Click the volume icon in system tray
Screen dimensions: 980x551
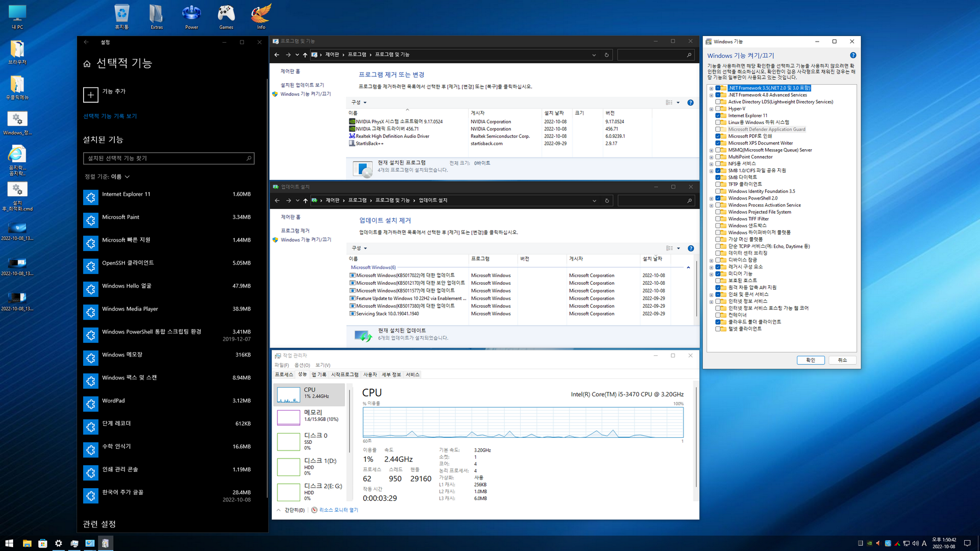(x=915, y=543)
